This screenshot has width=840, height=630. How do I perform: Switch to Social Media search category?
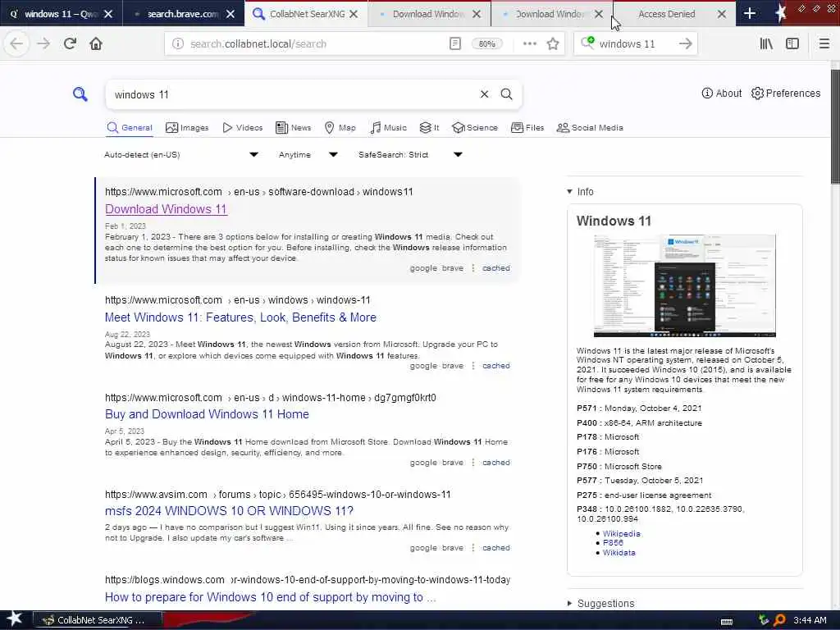pos(590,127)
